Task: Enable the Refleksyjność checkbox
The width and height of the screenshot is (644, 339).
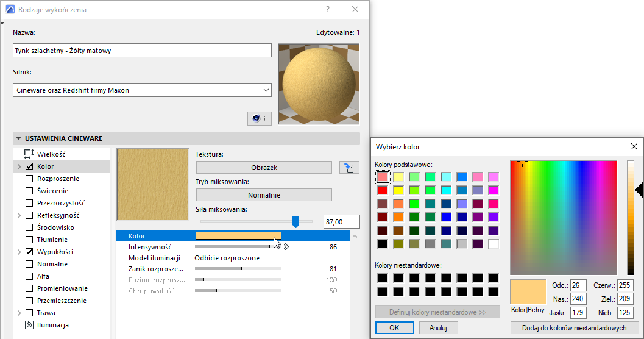Action: [29, 215]
